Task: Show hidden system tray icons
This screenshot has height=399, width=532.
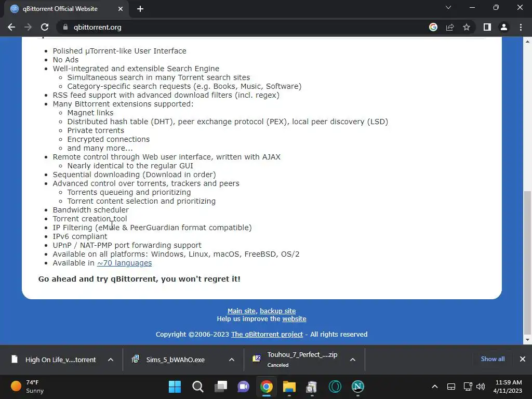Action: point(435,387)
